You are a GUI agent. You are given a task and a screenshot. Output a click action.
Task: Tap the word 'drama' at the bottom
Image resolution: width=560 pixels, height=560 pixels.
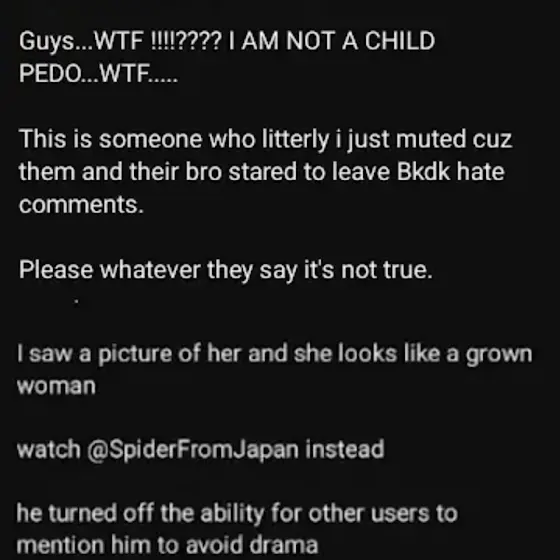click(x=284, y=545)
